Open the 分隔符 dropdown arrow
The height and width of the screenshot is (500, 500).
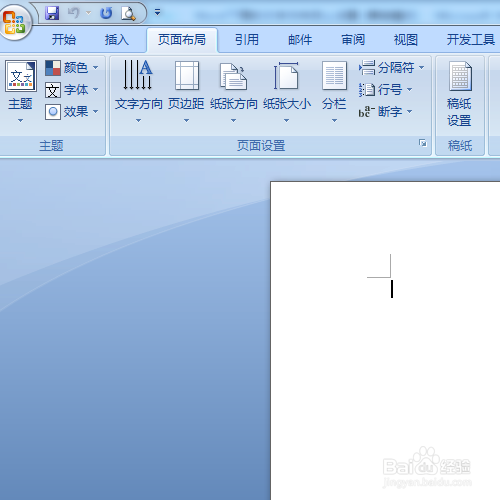(422, 68)
